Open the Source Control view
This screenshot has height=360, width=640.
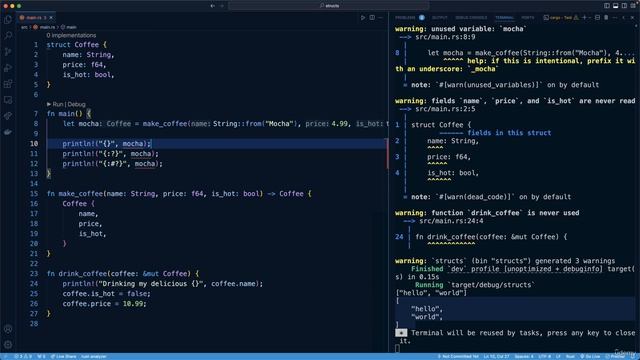coord(8,52)
